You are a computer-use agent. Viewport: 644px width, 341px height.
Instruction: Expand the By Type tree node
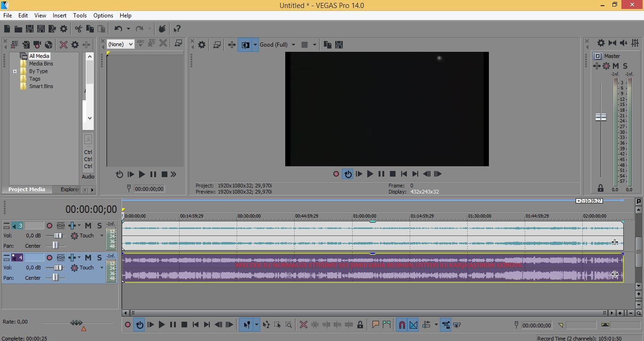[15, 71]
